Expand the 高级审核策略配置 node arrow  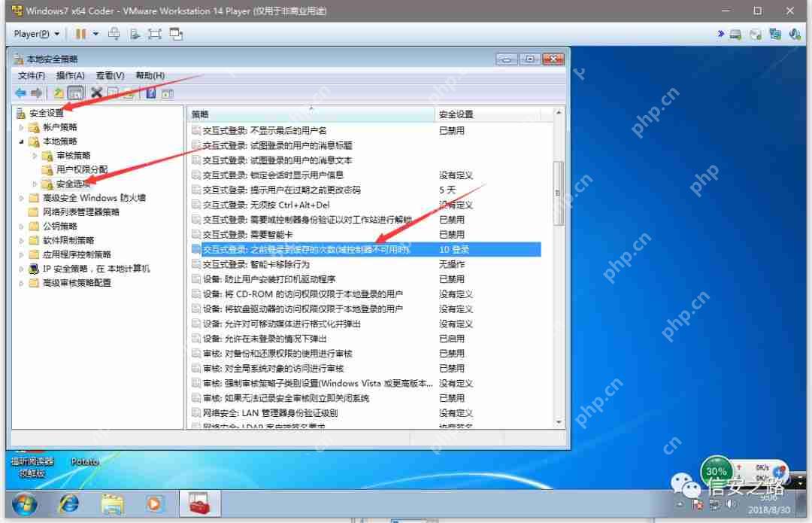(x=21, y=283)
